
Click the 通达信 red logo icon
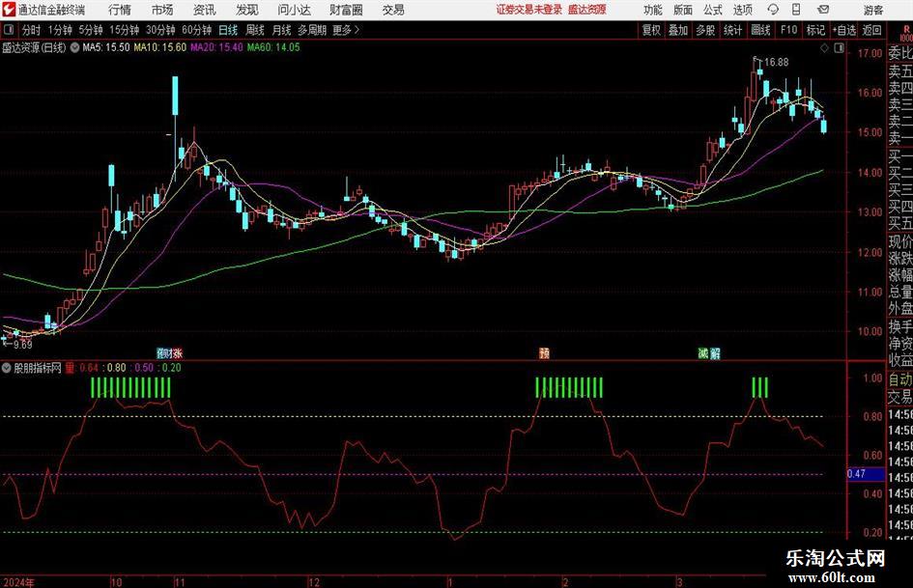pos(10,10)
